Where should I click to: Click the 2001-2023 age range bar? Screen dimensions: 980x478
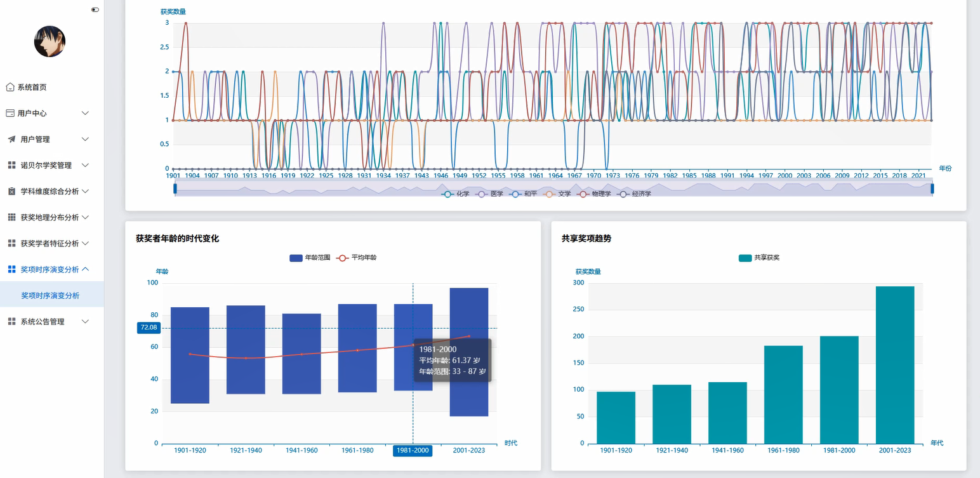point(469,352)
